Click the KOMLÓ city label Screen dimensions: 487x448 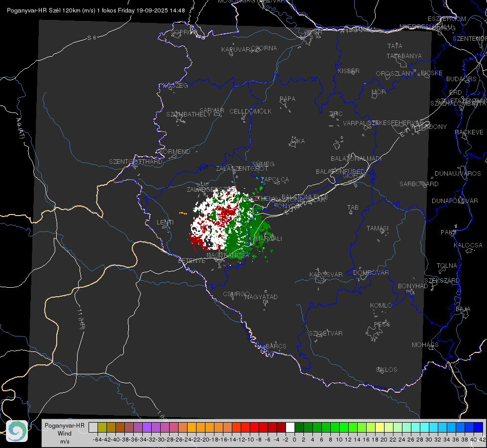tap(381, 306)
